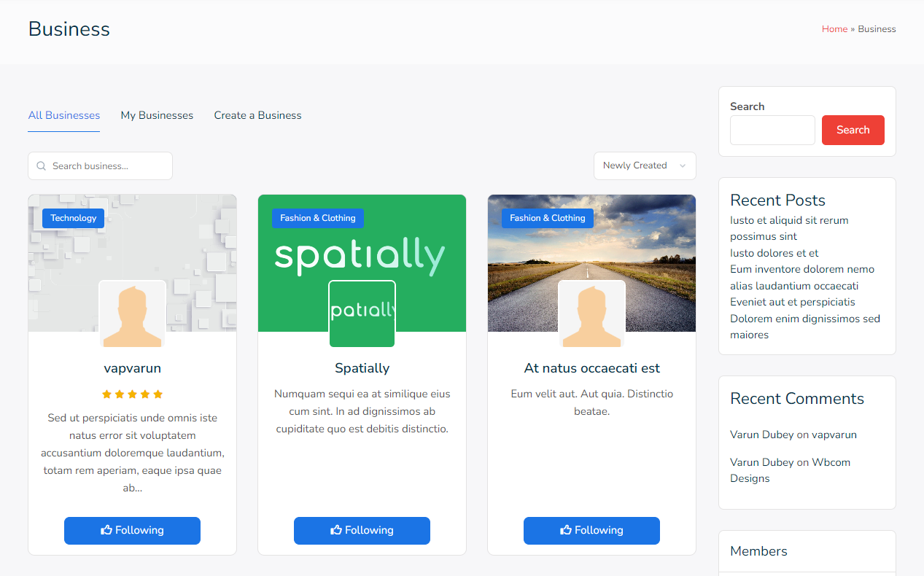
Task: Toggle Following button on Spatially card
Action: pos(362,530)
